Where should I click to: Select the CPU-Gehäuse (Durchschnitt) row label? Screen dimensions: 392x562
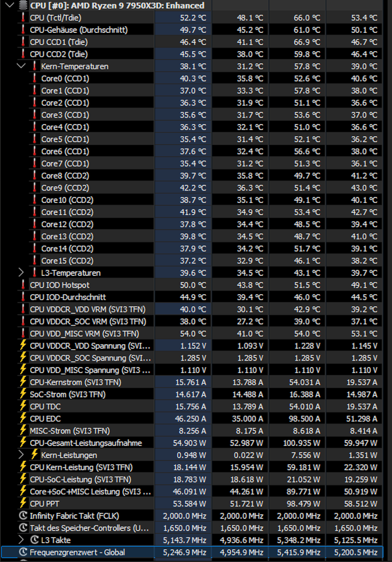click(79, 30)
